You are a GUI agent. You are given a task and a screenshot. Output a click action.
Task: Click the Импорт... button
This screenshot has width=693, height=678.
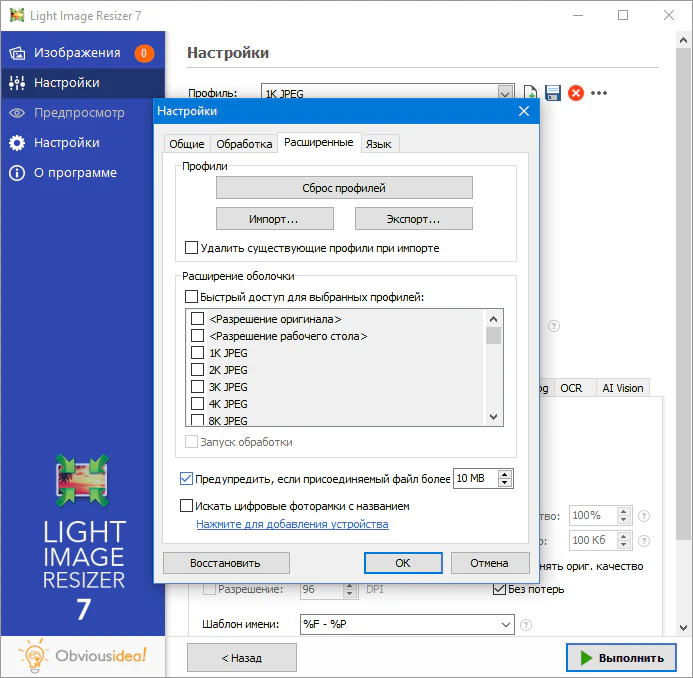coord(274,219)
